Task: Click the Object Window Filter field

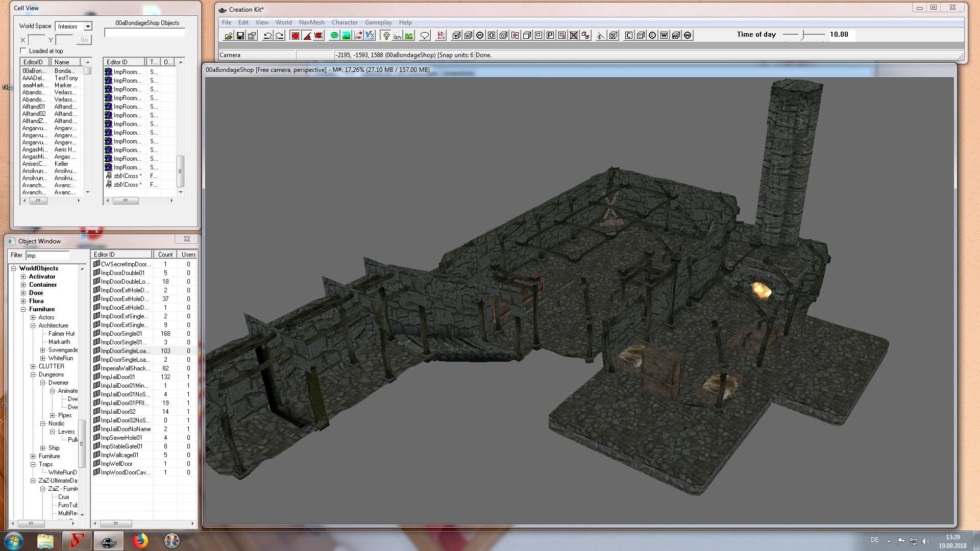Action: [47, 256]
